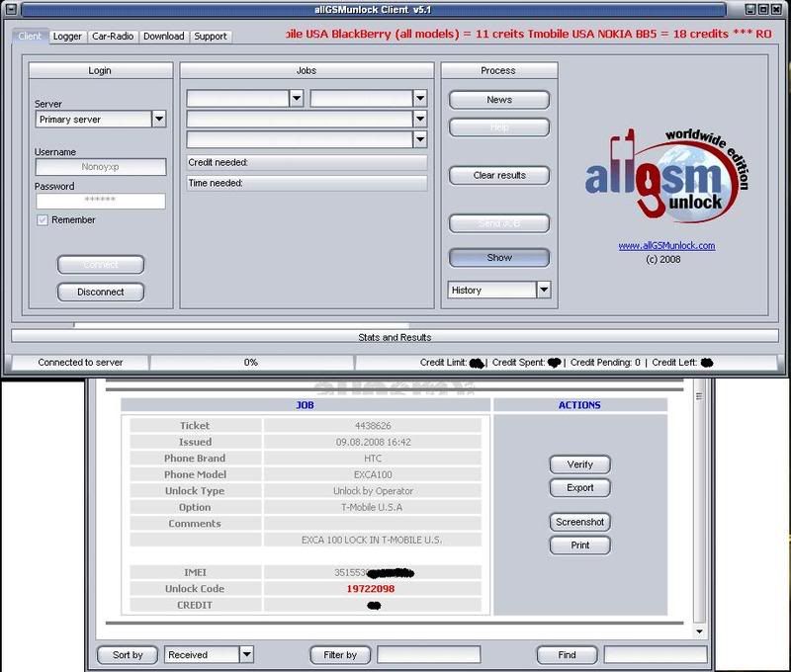Open the Car-Radio tab
This screenshot has height=672, width=791.
(113, 37)
